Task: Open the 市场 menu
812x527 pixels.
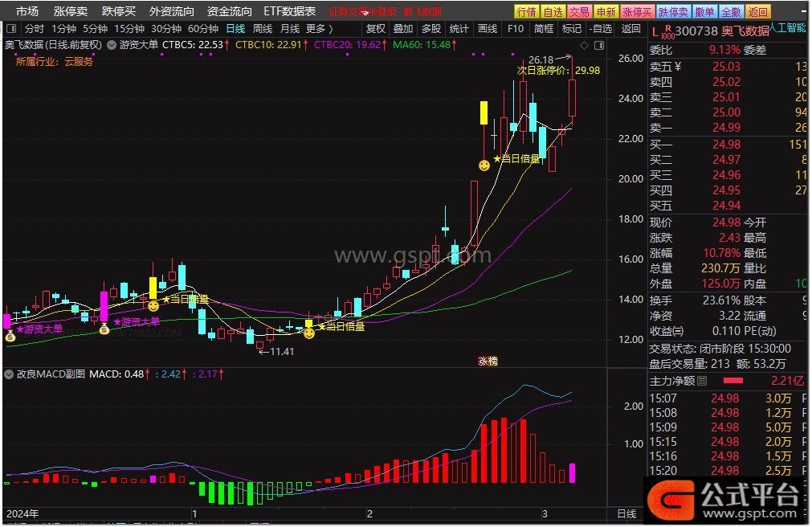Action: tap(27, 11)
